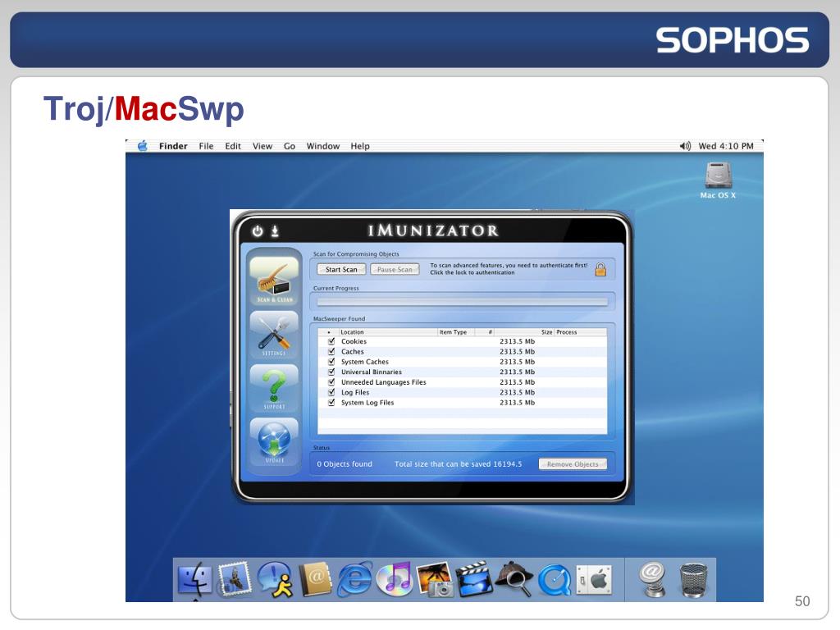840x630 pixels.
Task: Uncheck the Cookies checkbox
Action: coord(331,341)
